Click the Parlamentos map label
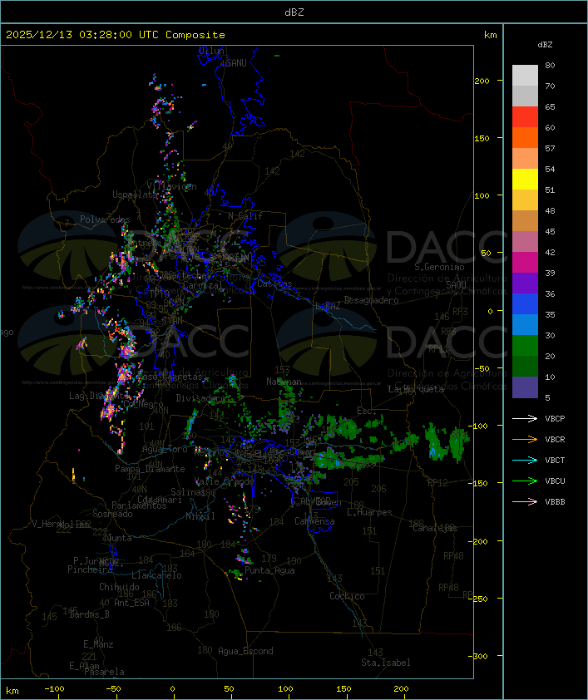This screenshot has height=700, width=588. pos(139,505)
